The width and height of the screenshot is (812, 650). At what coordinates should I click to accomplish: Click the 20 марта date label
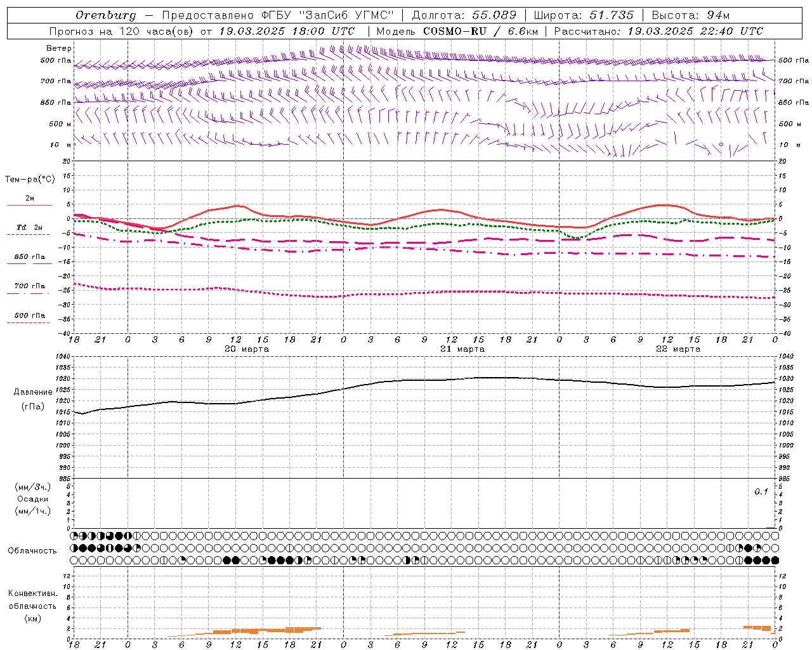point(247,348)
